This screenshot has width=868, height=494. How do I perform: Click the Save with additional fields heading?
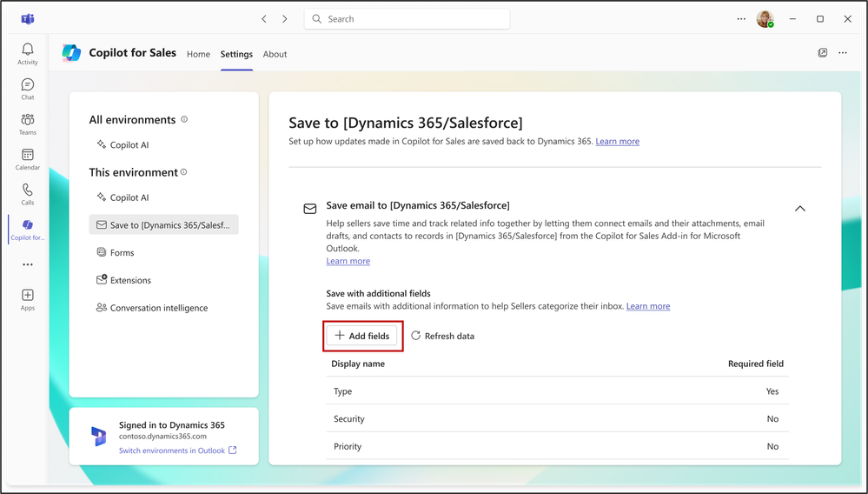378,293
